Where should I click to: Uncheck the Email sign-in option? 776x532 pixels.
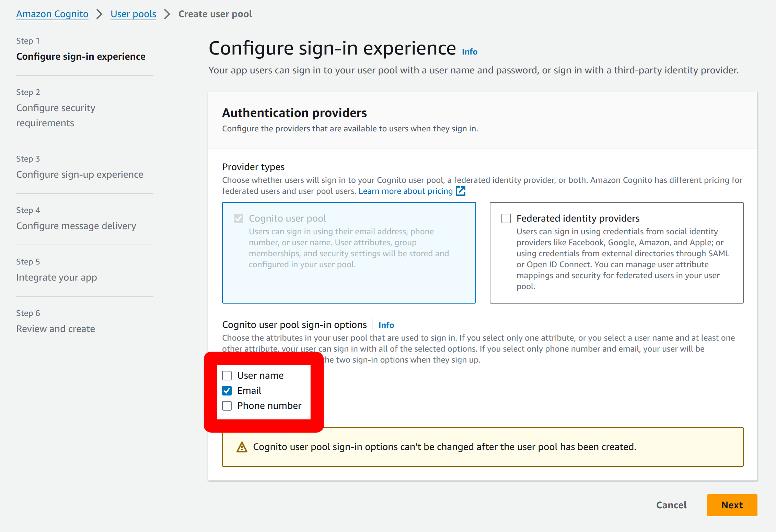[x=227, y=391]
